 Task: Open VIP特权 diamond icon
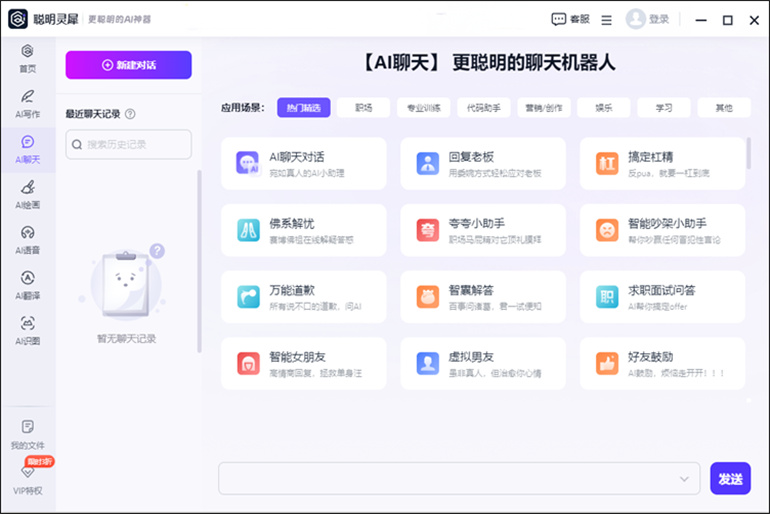(28, 472)
